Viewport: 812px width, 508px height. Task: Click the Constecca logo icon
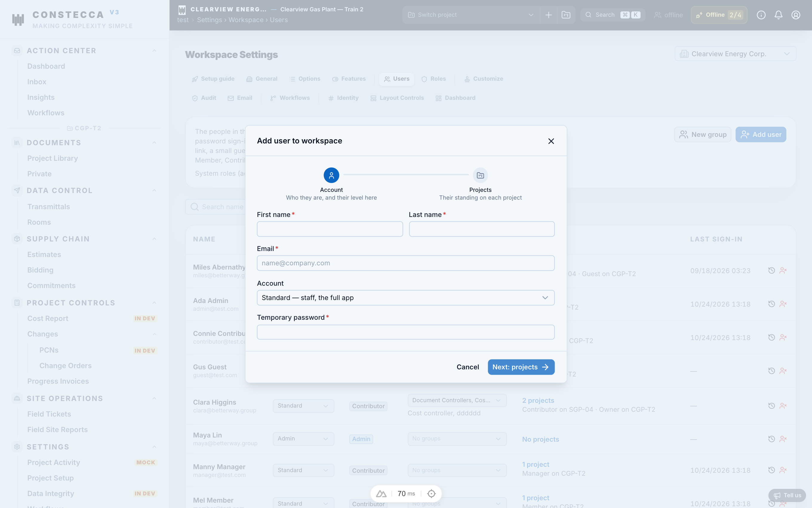coord(18,19)
